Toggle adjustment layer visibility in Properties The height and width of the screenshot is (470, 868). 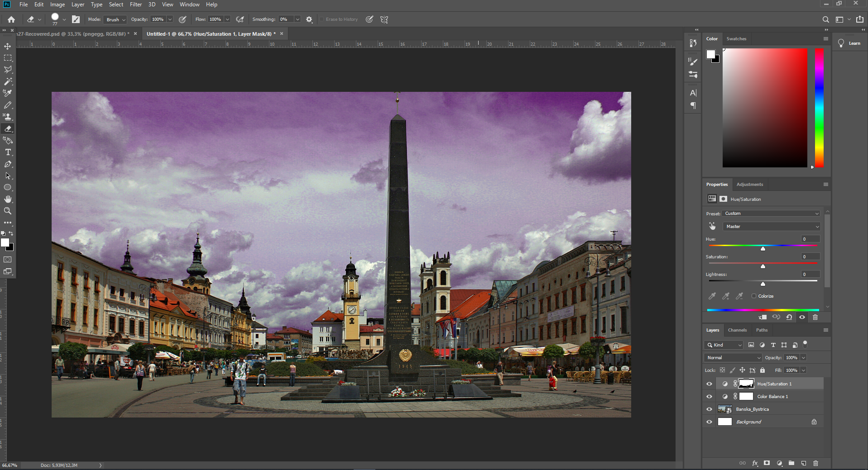(802, 317)
